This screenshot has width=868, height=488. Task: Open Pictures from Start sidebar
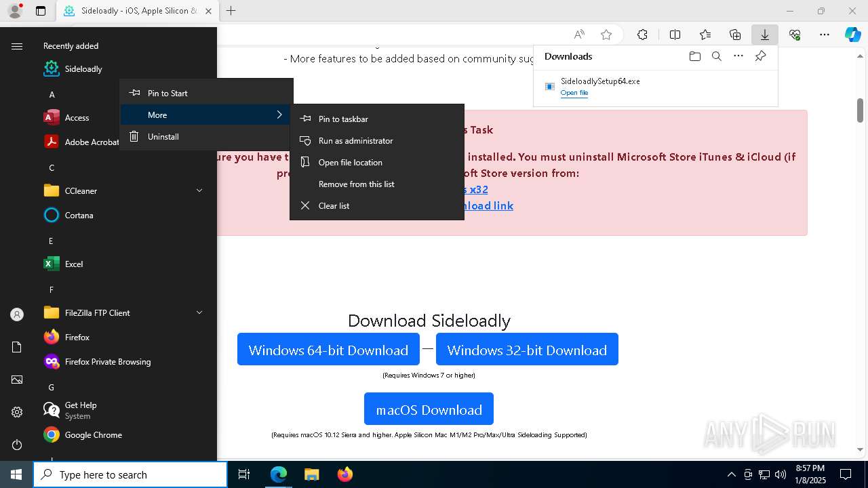pos(17,380)
